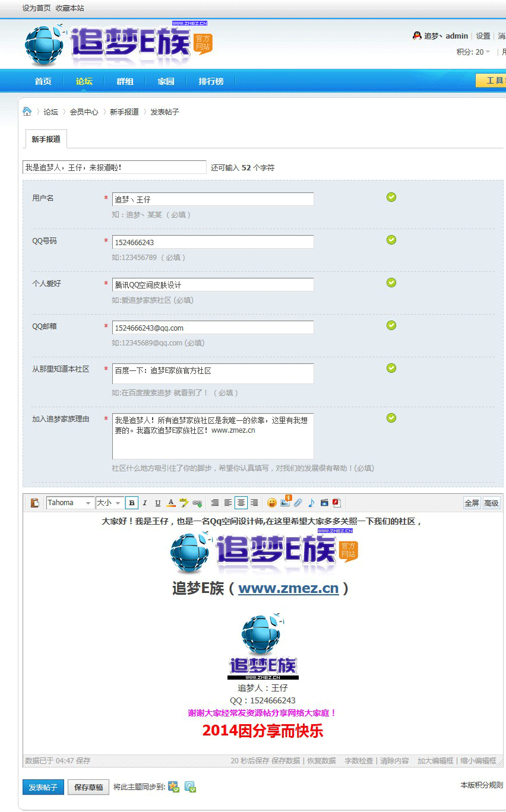Image resolution: width=506 pixels, height=812 pixels.
Task: Click 缩小编辑框 to shrink editor
Action: click(x=478, y=760)
